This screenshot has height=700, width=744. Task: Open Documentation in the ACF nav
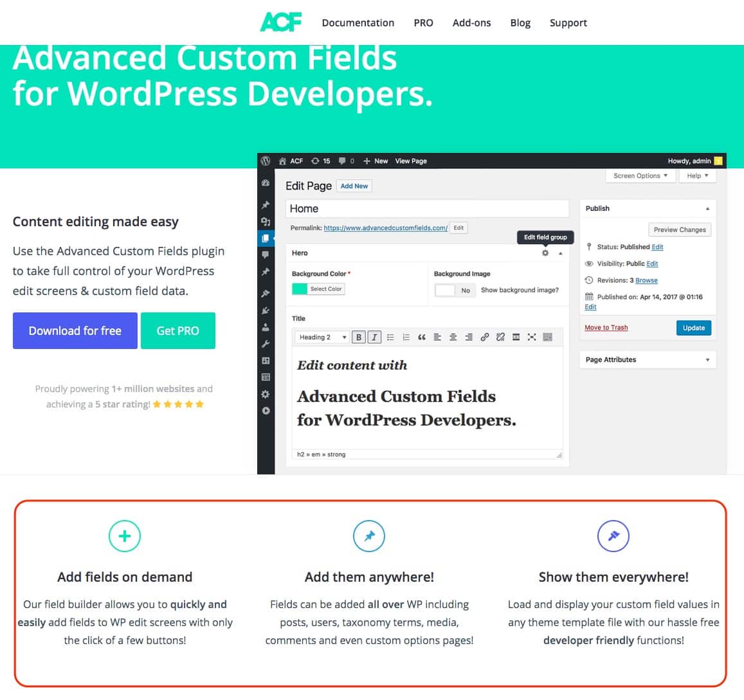(358, 22)
